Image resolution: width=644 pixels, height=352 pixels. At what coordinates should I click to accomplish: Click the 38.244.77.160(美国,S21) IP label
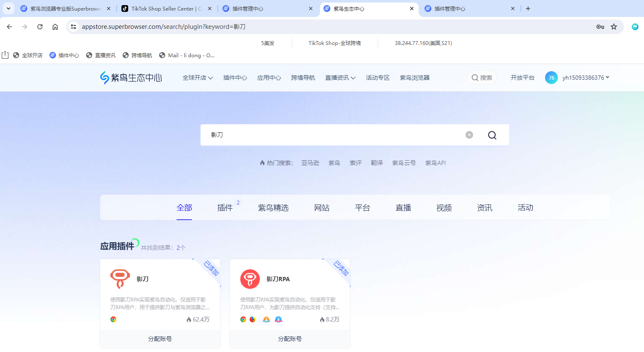423,43
